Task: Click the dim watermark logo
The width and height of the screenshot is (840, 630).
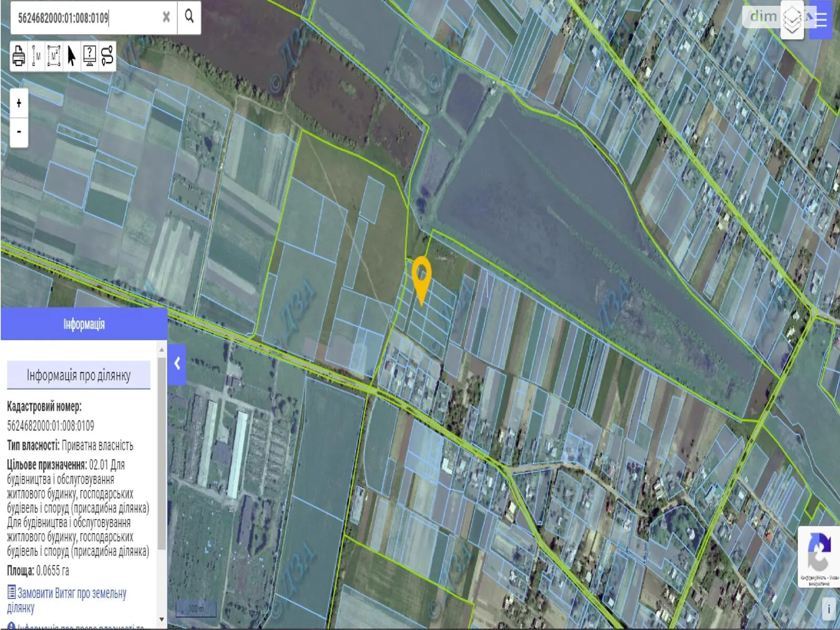Action: pos(763,16)
